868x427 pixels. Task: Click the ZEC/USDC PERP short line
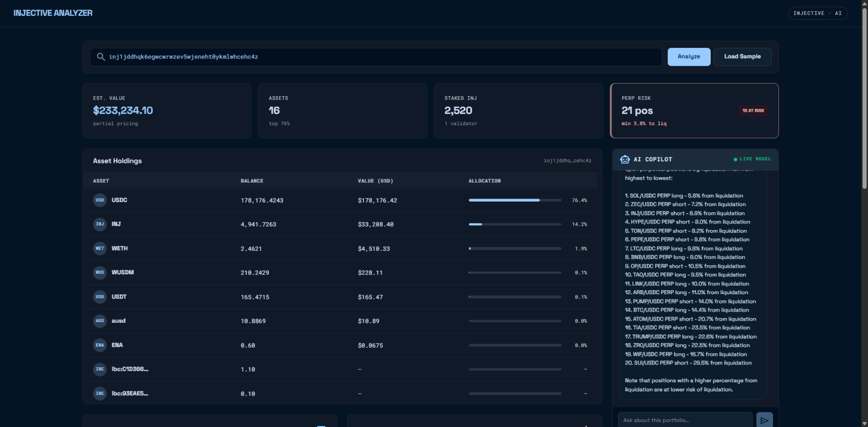tap(685, 204)
